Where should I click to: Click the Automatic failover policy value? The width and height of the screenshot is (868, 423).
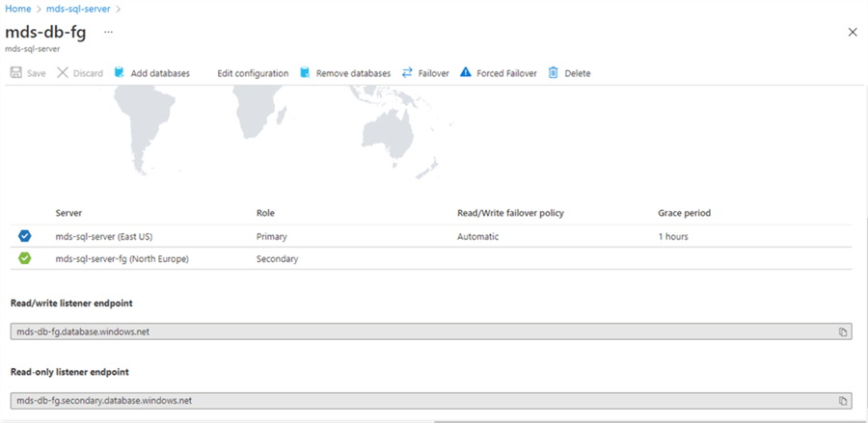pyautogui.click(x=477, y=237)
